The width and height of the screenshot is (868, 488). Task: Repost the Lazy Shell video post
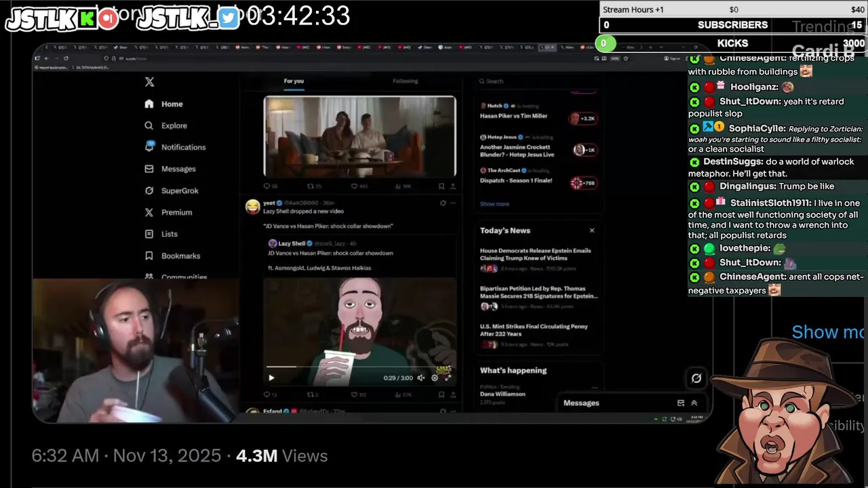(x=314, y=394)
